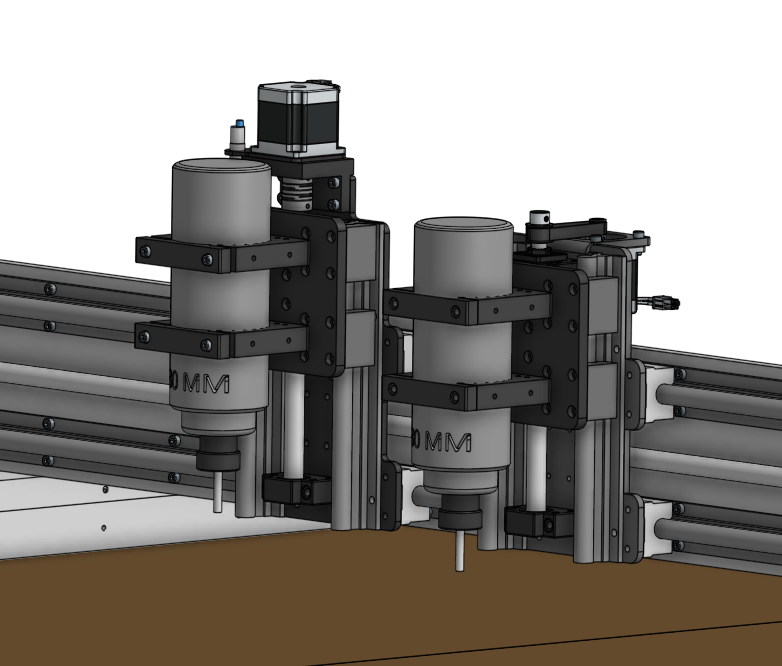Pick the upper black clamp on left spindle
The height and width of the screenshot is (666, 782).
(222, 253)
